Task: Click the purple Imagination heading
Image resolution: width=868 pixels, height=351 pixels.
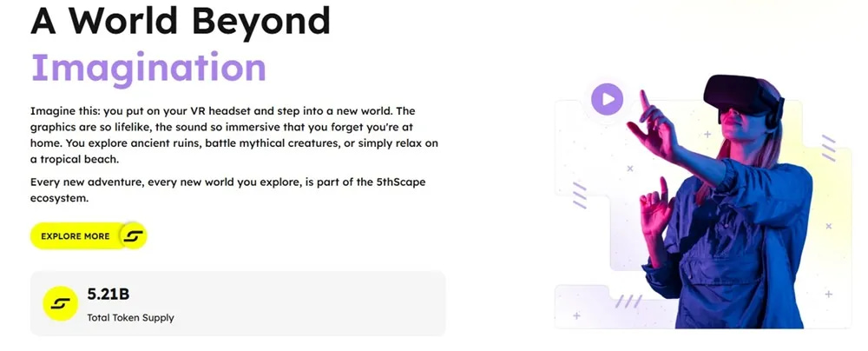Action: 149,69
